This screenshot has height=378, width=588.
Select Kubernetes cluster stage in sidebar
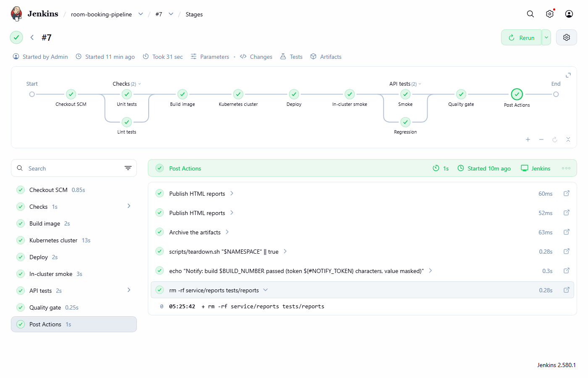pyautogui.click(x=74, y=240)
